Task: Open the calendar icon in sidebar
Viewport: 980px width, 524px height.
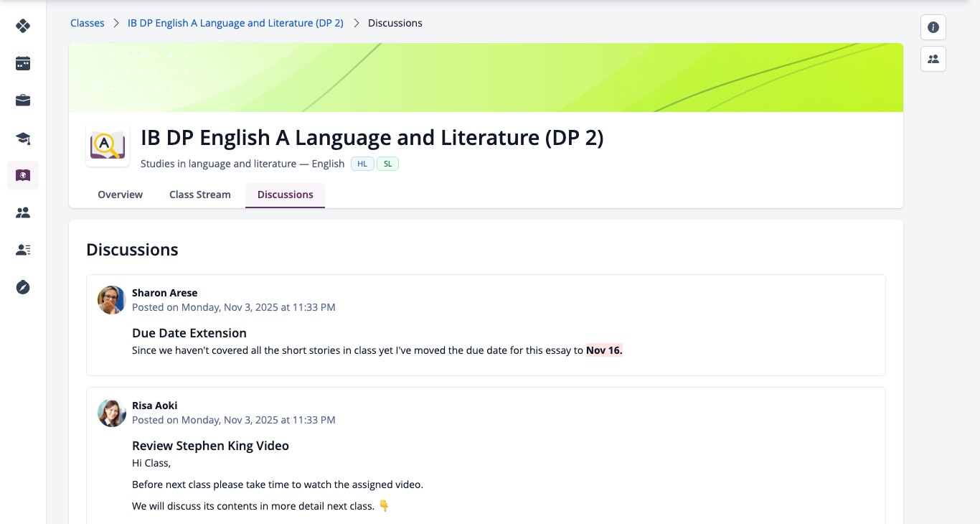Action: 23,63
